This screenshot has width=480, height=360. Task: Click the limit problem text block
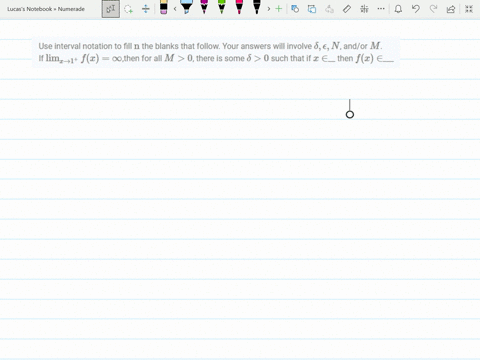[216, 52]
